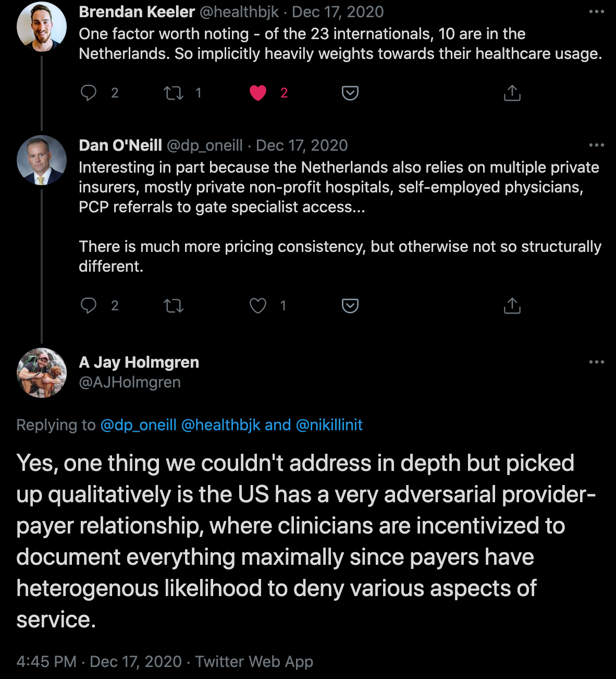Open the 4:45 PM Dec 17, 2020 timestamp
This screenshot has width=616, height=679.
pos(99,662)
